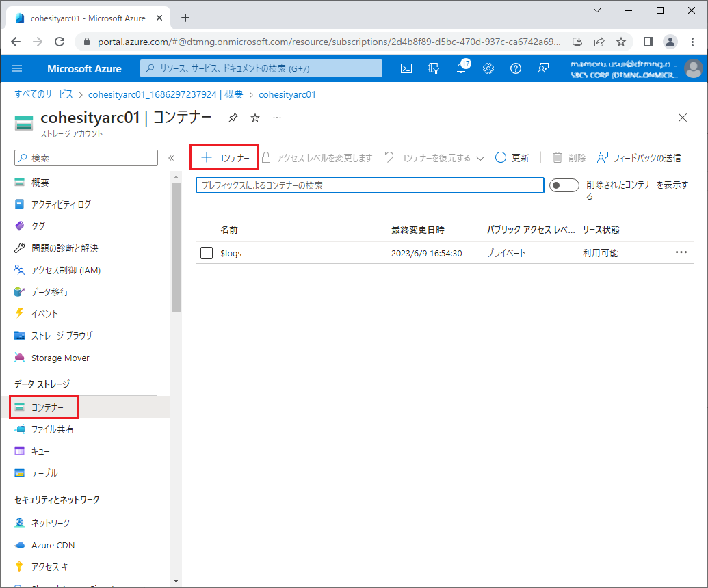
Task: Launch Cloud Shell from the top bar
Action: coord(406,68)
